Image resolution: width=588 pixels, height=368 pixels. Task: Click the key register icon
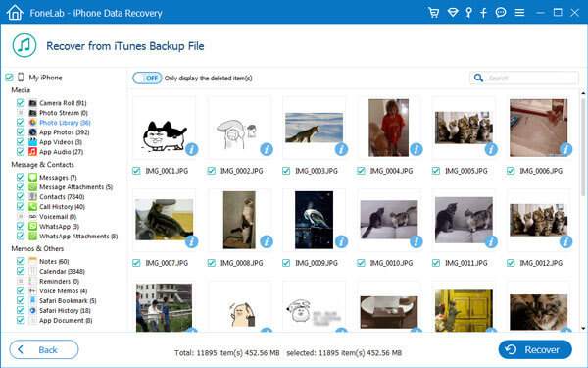coord(468,13)
